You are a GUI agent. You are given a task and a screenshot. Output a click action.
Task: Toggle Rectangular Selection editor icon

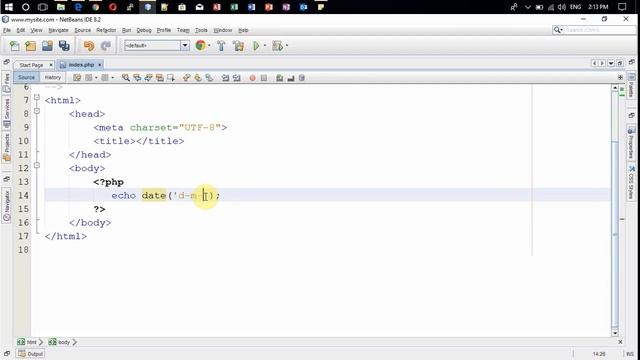171,78
